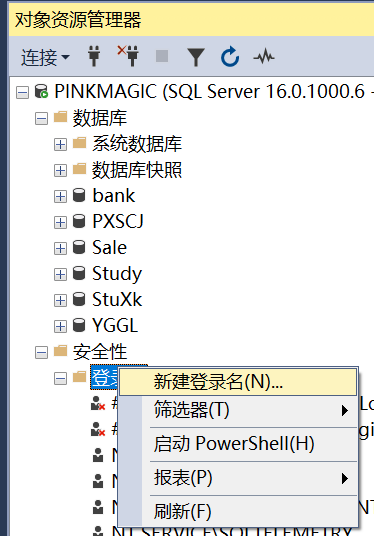Expand the 系统数据库 folder
The height and width of the screenshot is (536, 374).
61,145
